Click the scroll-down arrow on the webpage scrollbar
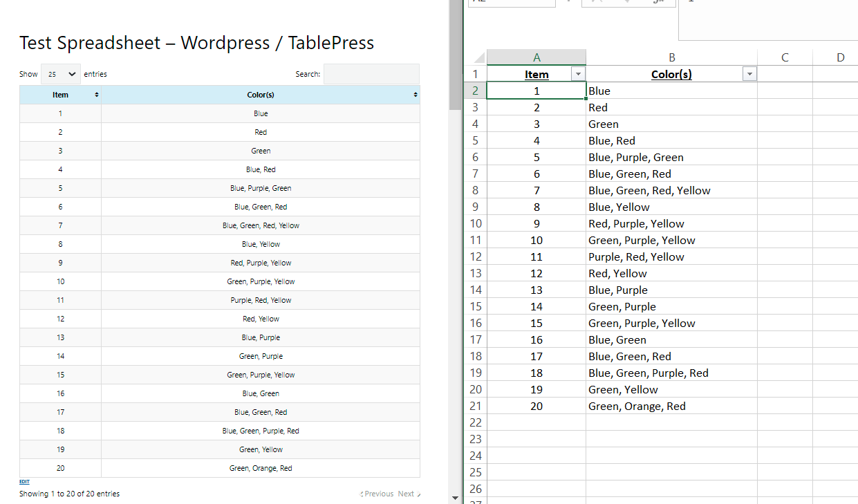The height and width of the screenshot is (504, 858). point(455,497)
